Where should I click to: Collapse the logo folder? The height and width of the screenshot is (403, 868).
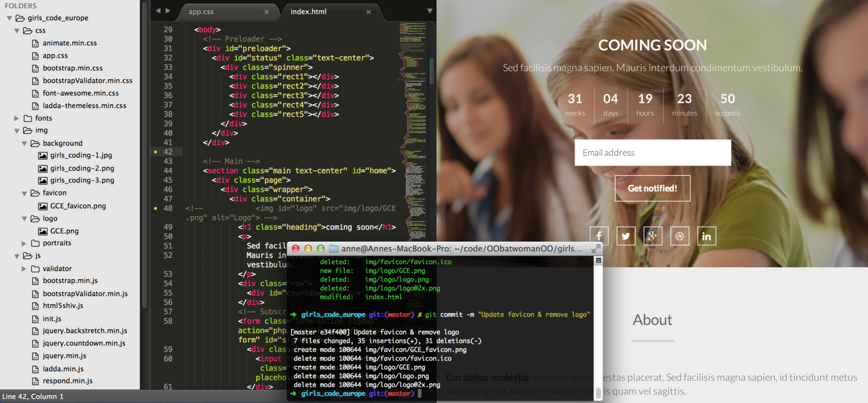(24, 219)
